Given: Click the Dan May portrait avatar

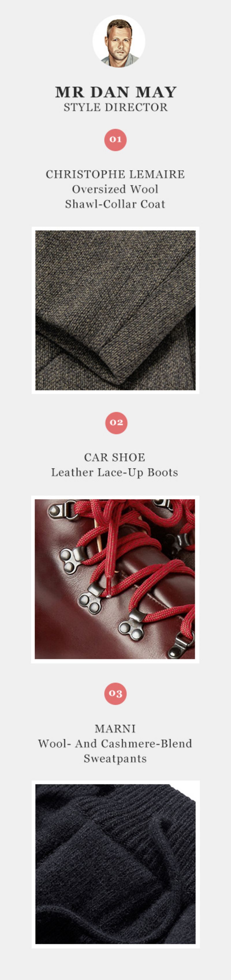Looking at the screenshot, I should tap(119, 41).
